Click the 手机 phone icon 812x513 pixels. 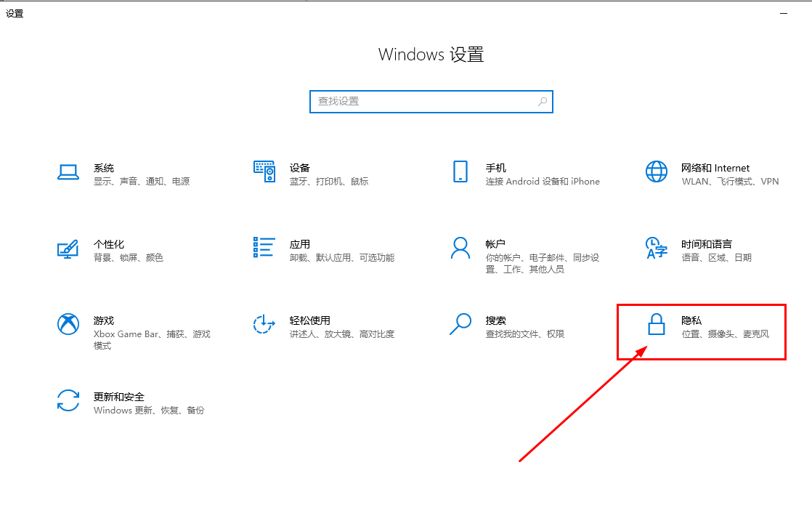tap(460, 171)
